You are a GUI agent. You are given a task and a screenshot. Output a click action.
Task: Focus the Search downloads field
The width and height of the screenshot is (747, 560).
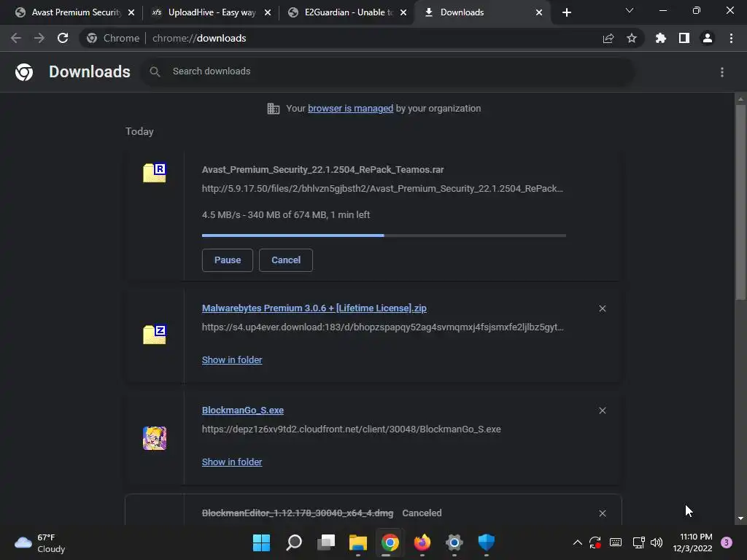coord(387,71)
